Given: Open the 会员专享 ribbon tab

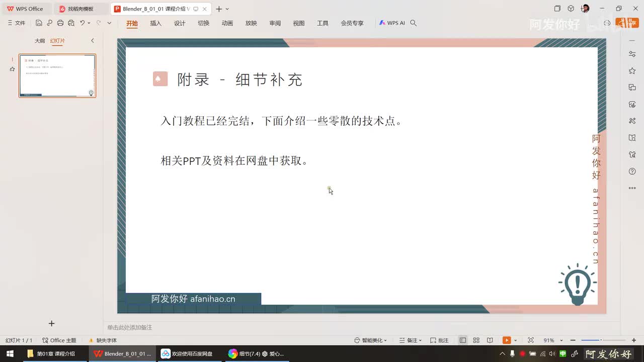Looking at the screenshot, I should click(352, 23).
